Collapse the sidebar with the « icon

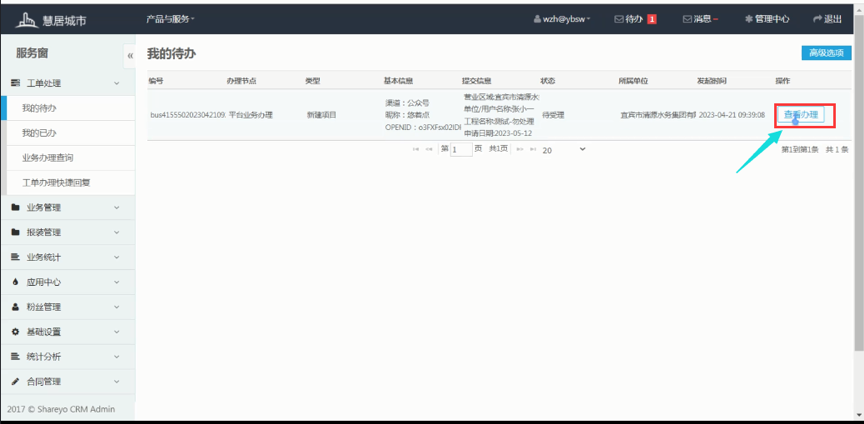point(129,55)
